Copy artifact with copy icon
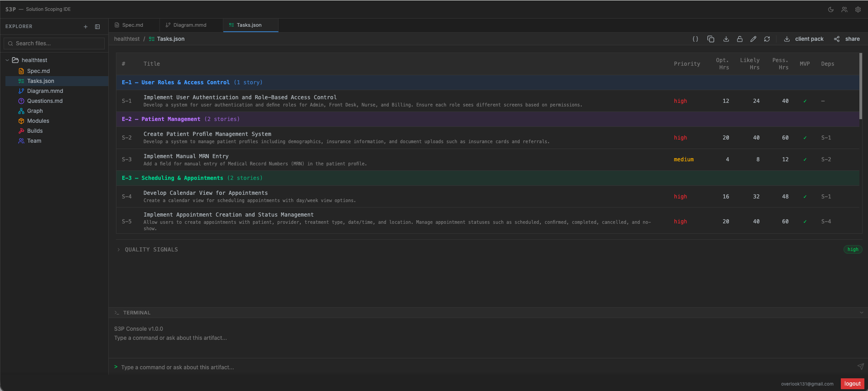Viewport: 868px width, 391px height. click(x=711, y=39)
